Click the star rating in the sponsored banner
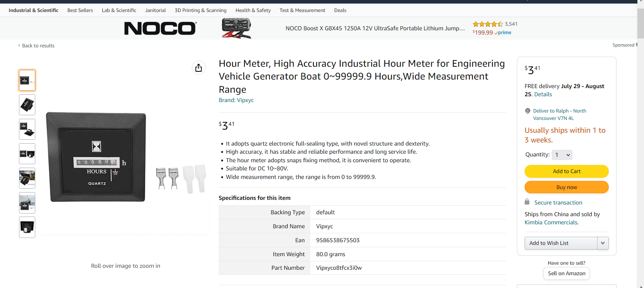This screenshot has width=644, height=288. (487, 24)
